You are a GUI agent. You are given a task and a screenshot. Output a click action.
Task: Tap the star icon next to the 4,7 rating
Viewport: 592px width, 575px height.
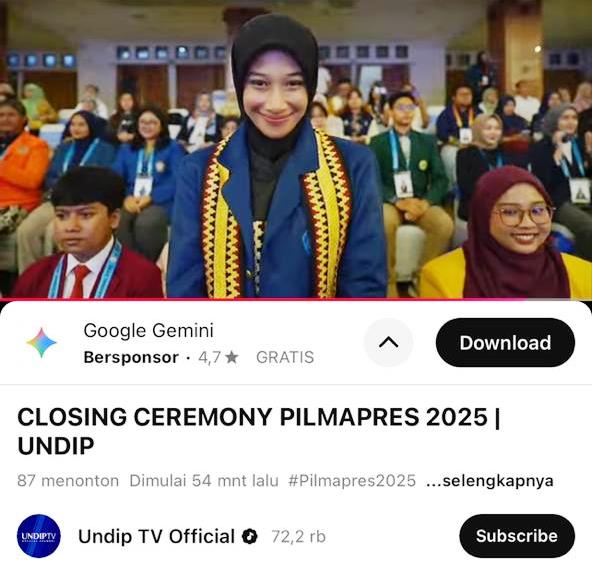tap(231, 357)
